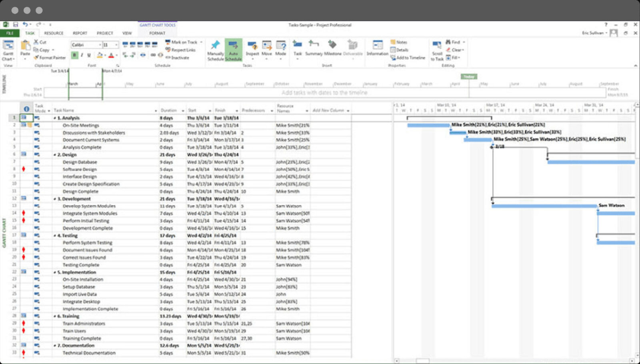Click the Add to Timeline button

click(x=409, y=57)
